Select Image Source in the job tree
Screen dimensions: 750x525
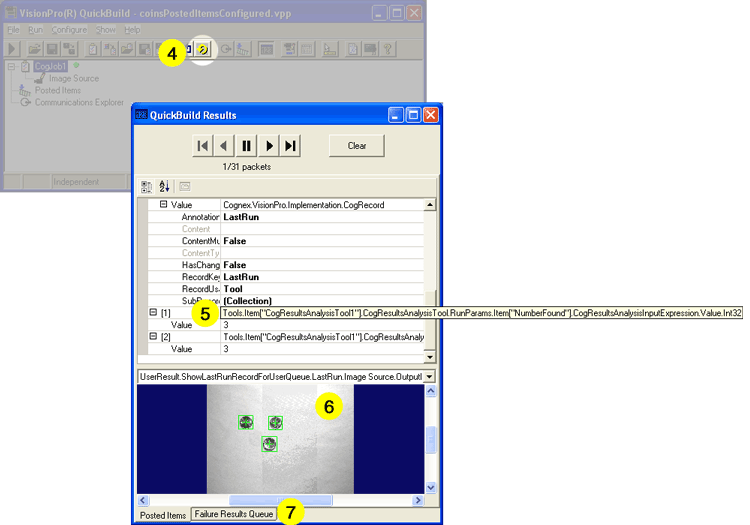74,78
